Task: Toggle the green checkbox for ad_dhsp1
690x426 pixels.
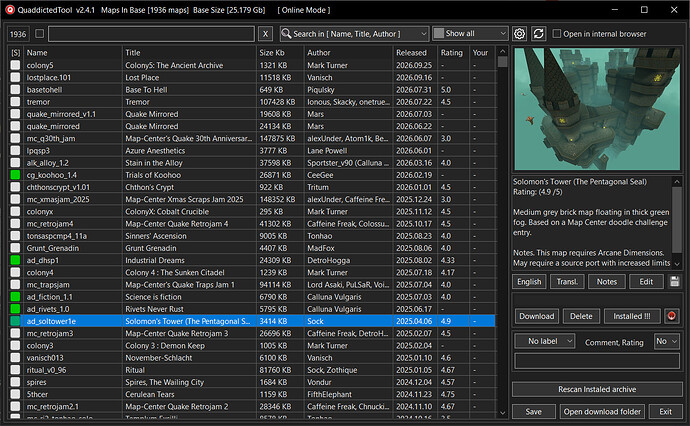Action: pos(15,260)
